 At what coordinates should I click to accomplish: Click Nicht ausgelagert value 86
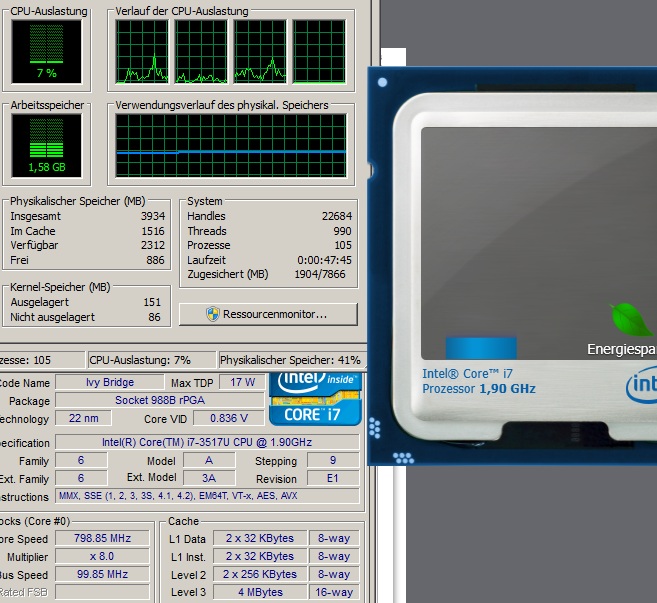point(155,317)
